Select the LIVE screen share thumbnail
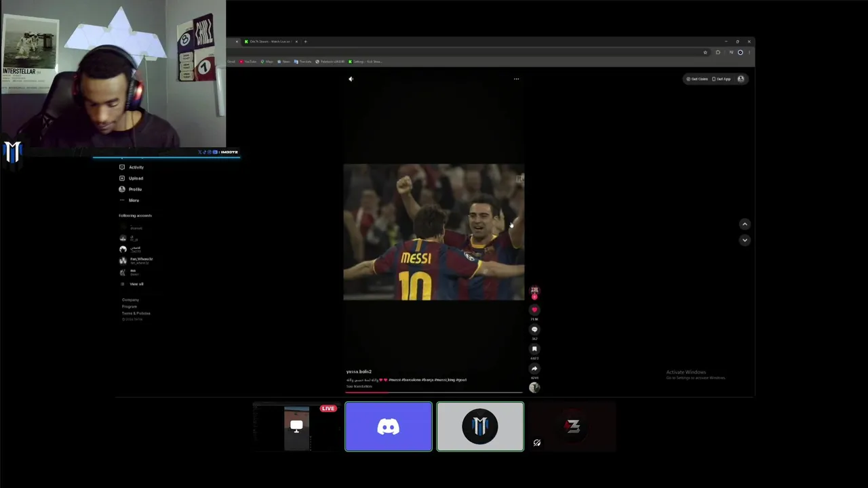Viewport: 868px width, 488px height. (x=296, y=426)
